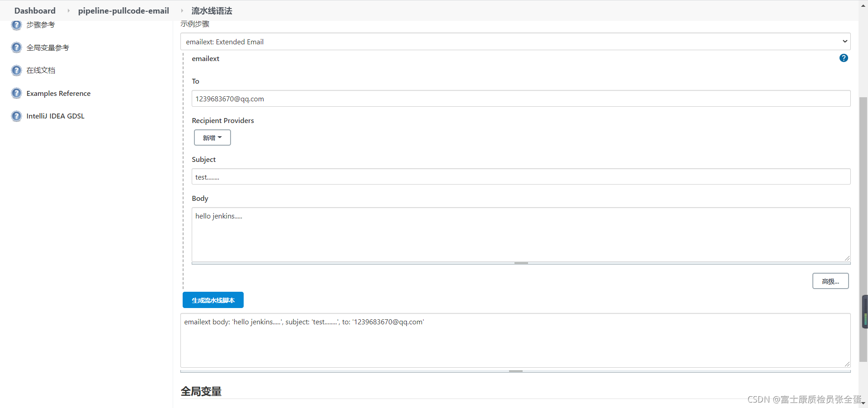Image resolution: width=868 pixels, height=408 pixels.
Task: Click the To email address field
Action: (x=521, y=99)
